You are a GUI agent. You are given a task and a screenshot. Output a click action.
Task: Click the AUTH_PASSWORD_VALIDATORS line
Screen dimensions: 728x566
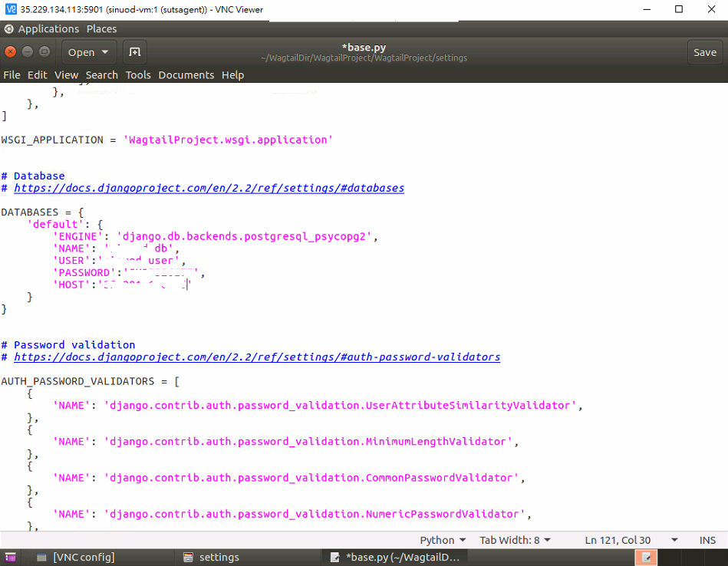pyautogui.click(x=90, y=381)
